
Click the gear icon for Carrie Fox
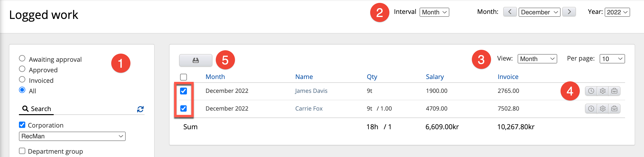pos(603,109)
